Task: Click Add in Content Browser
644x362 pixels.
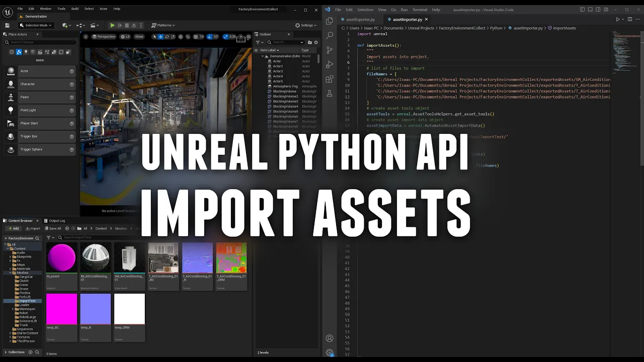Action: pos(13,228)
